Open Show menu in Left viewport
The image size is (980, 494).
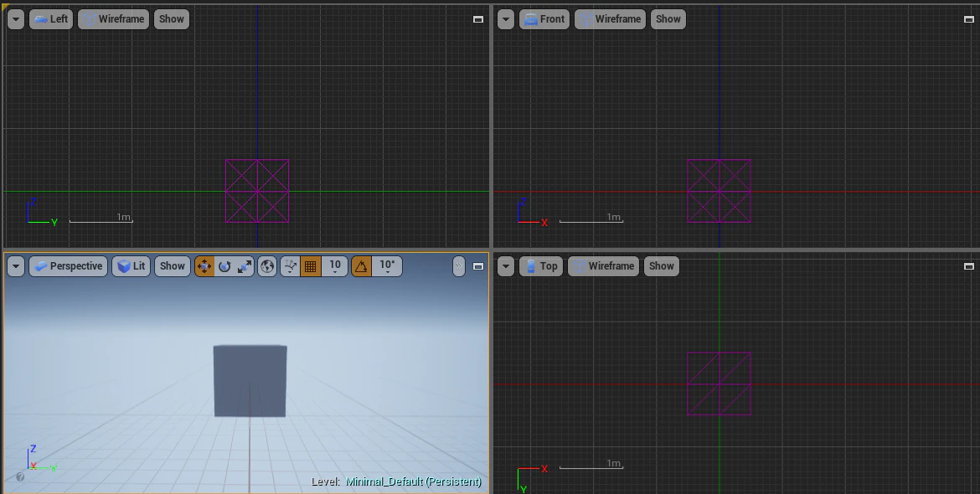(x=171, y=19)
